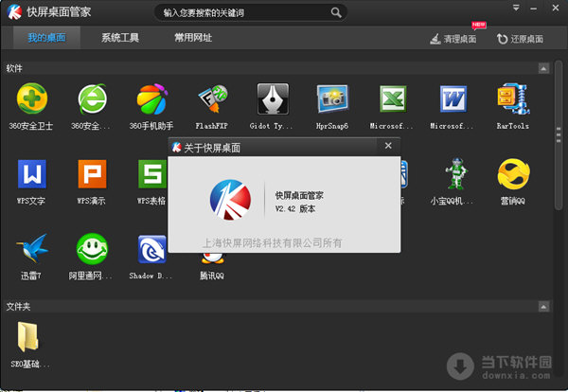The height and width of the screenshot is (392, 568).
Task: Collapse the 文件夹 section
Action: pyautogui.click(x=543, y=307)
